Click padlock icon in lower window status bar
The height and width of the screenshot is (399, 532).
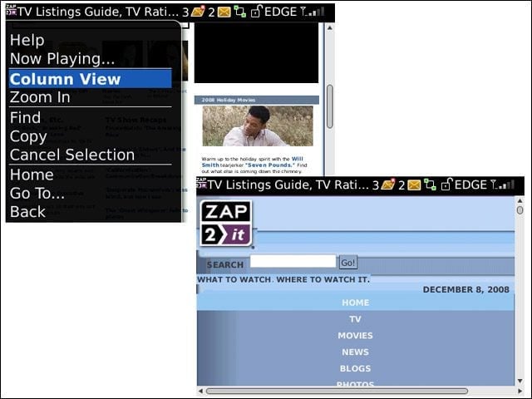pos(446,184)
